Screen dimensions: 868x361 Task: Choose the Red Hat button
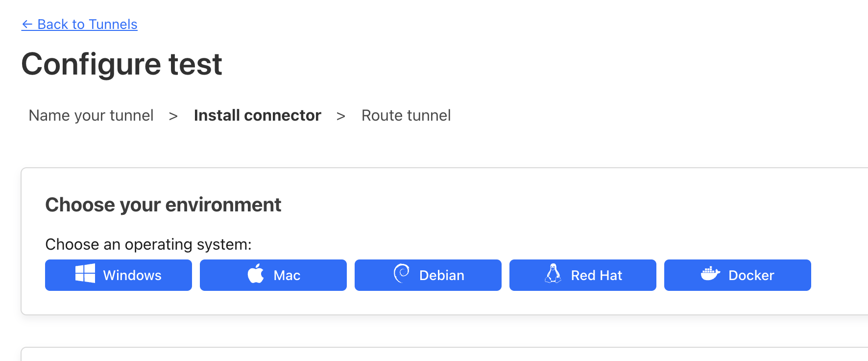tap(583, 275)
